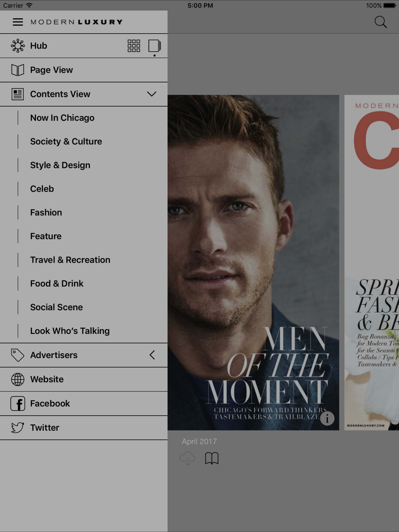The height and width of the screenshot is (532, 399).
Task: Switch Hub to grid layout view
Action: (134, 46)
